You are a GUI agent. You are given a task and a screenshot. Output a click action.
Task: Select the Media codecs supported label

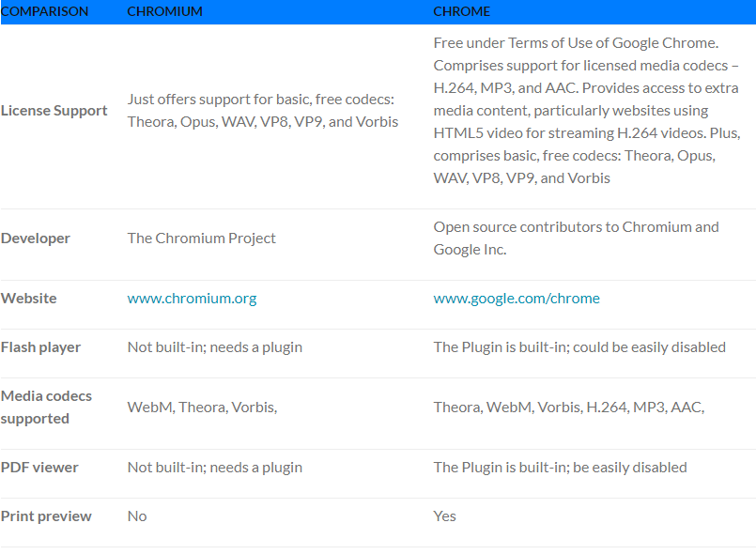point(46,408)
